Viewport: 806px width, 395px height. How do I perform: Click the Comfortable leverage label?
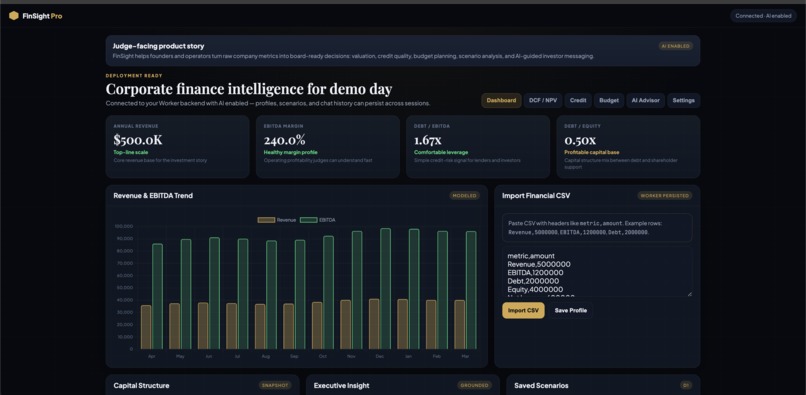[441, 153]
